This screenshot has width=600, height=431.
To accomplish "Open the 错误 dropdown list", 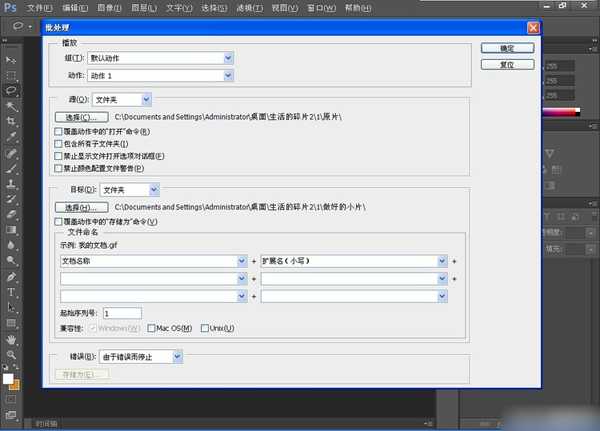I will pos(139,355).
